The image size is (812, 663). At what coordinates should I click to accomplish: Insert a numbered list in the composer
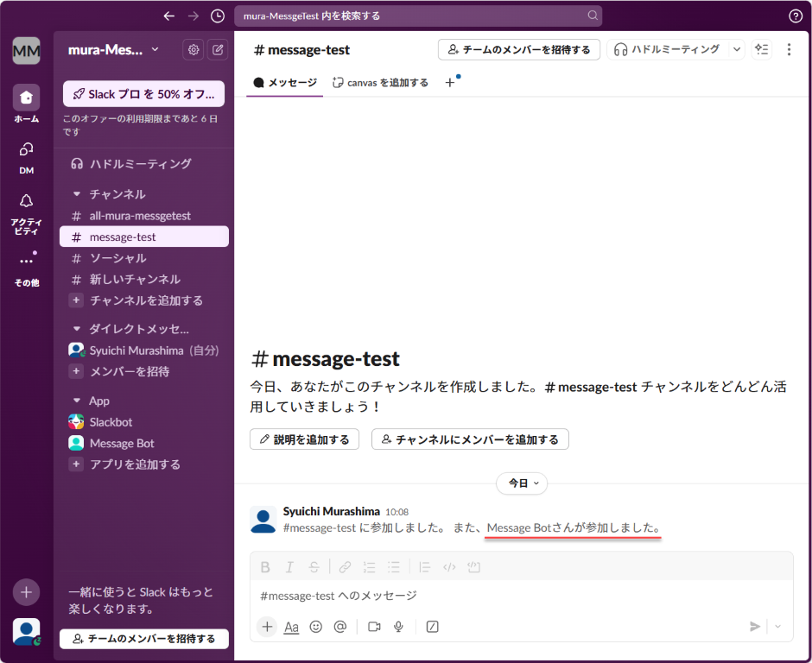(369, 567)
